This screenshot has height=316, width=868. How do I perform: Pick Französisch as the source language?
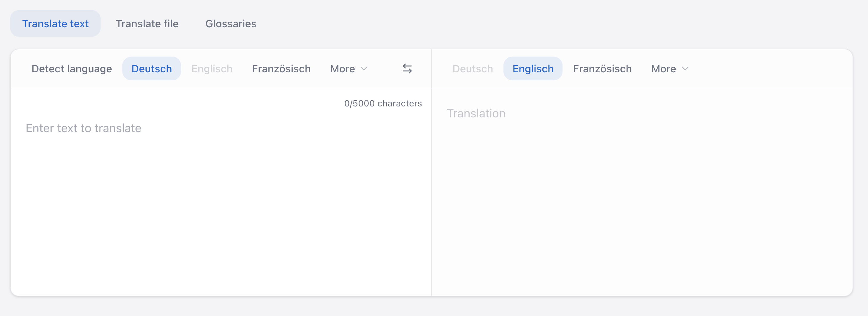coord(281,68)
